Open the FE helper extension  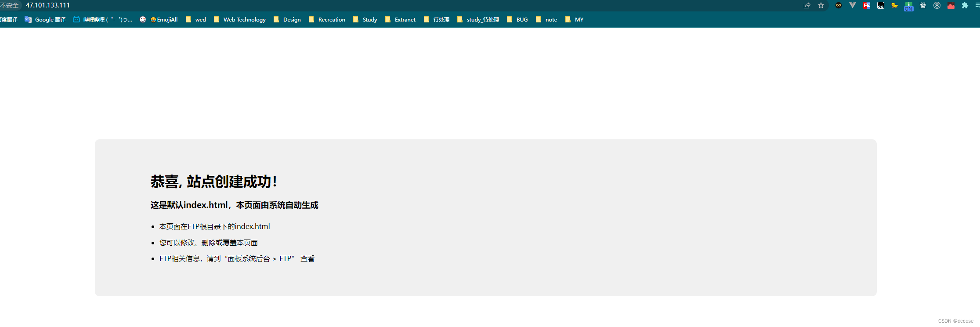point(867,5)
